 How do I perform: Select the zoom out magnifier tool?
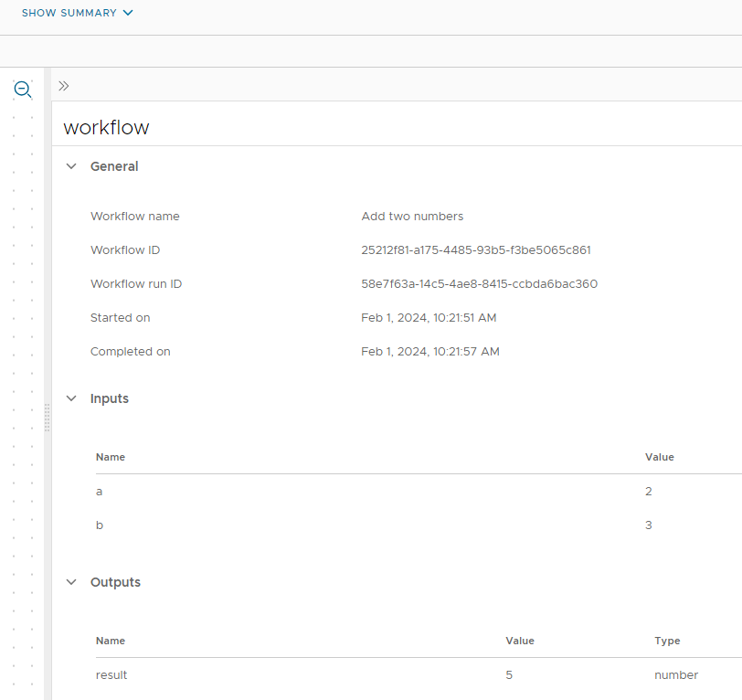(22, 90)
